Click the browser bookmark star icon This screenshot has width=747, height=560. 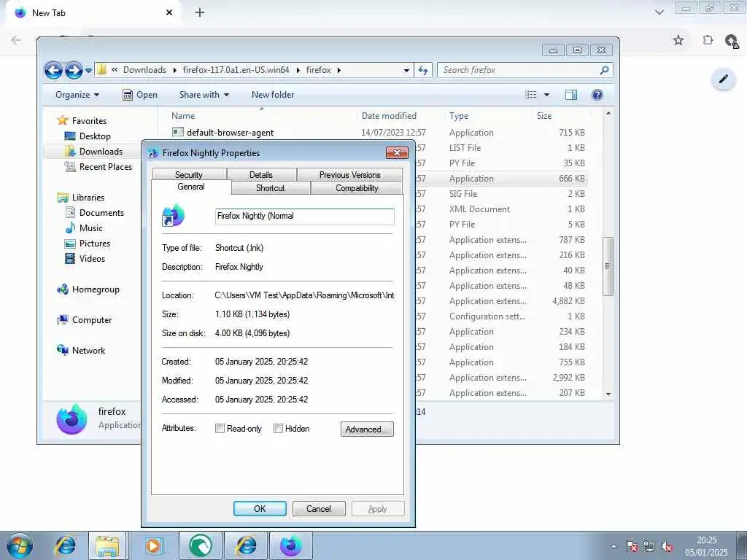click(678, 40)
